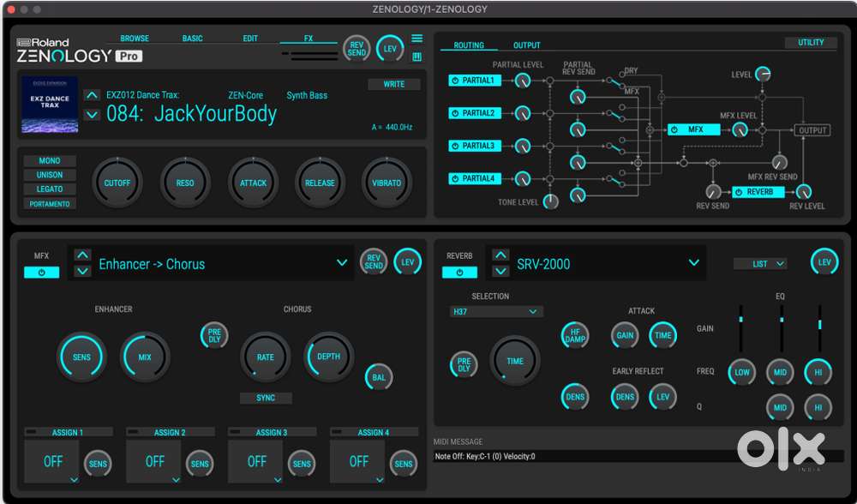Click the enhancer SENS knob
857x504 pixels.
tap(81, 357)
